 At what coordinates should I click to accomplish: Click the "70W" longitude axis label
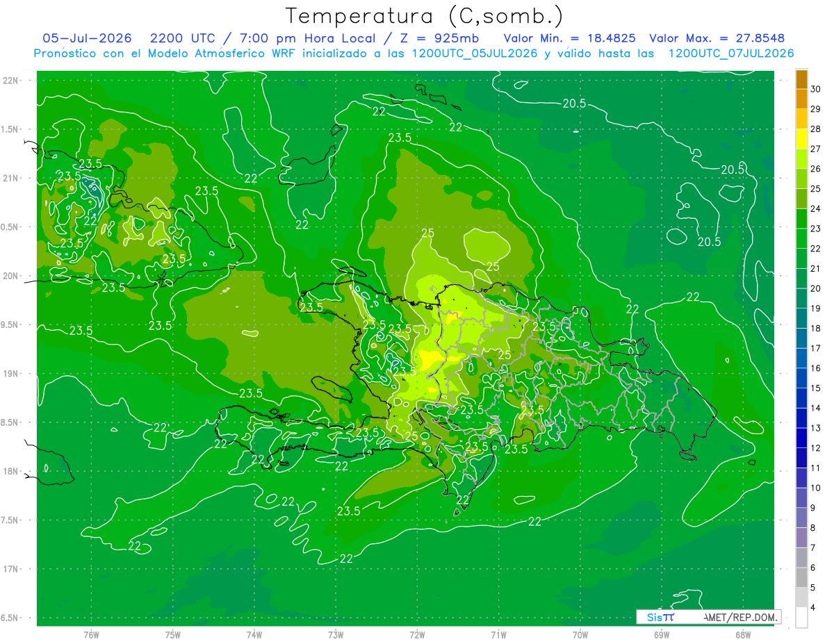tap(580, 634)
